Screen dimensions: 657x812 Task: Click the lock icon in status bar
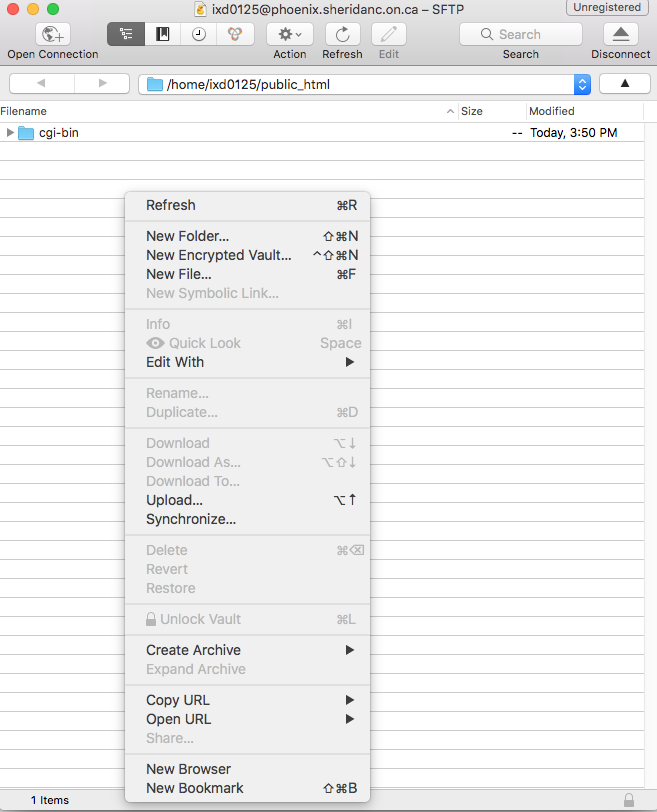tap(628, 800)
